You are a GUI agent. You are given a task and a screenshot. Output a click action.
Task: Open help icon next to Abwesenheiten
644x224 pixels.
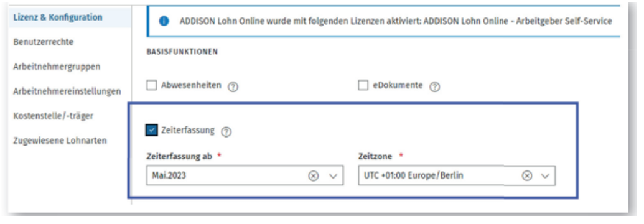233,86
